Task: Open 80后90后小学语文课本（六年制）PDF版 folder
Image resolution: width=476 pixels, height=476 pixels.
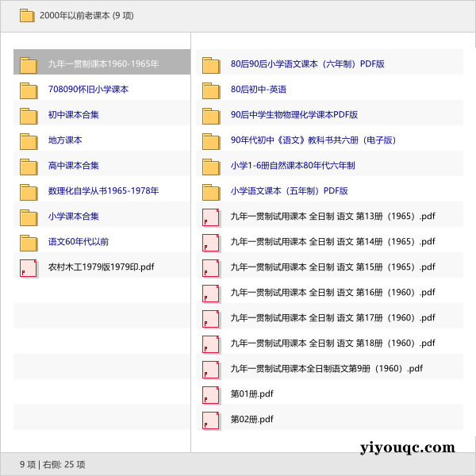Action: (307, 63)
